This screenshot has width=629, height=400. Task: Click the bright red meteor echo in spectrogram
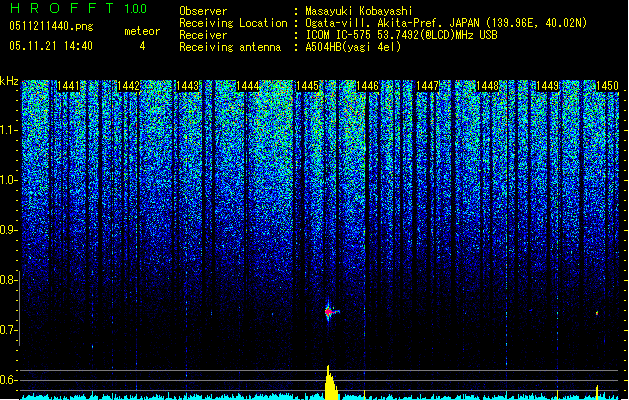(330, 311)
